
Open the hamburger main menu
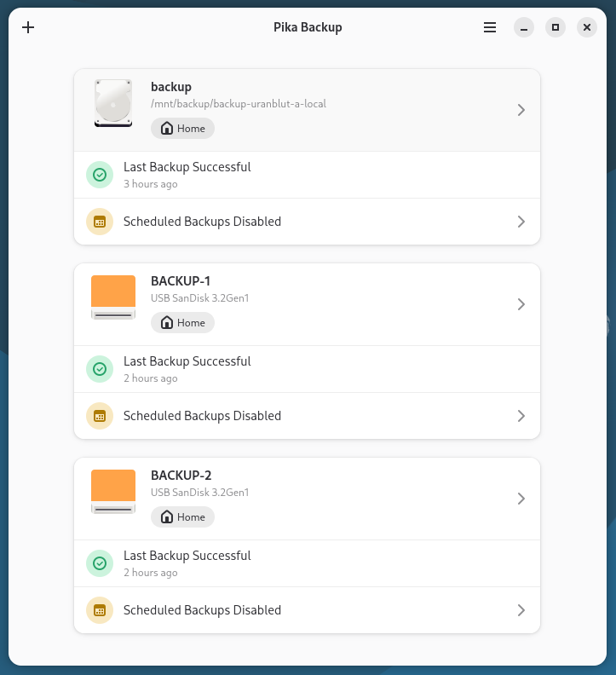(490, 27)
